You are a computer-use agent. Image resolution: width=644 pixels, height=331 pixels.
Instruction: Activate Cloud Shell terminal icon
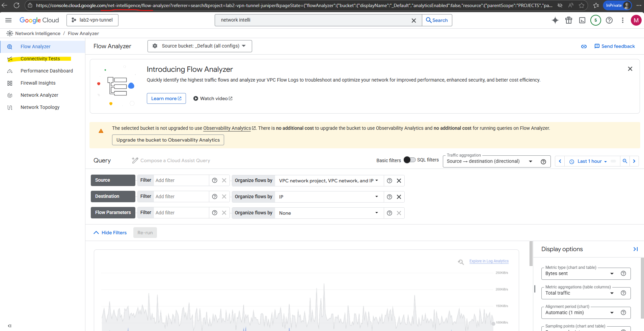(582, 20)
